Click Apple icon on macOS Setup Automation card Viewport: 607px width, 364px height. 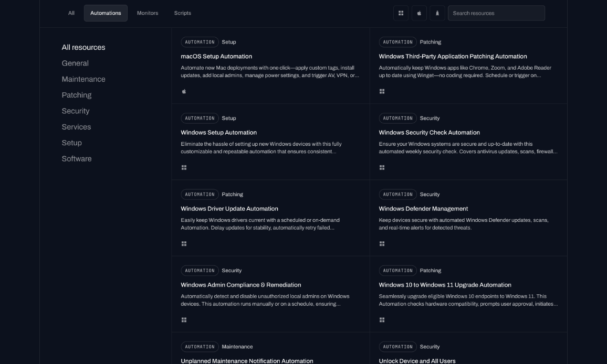pyautogui.click(x=184, y=91)
